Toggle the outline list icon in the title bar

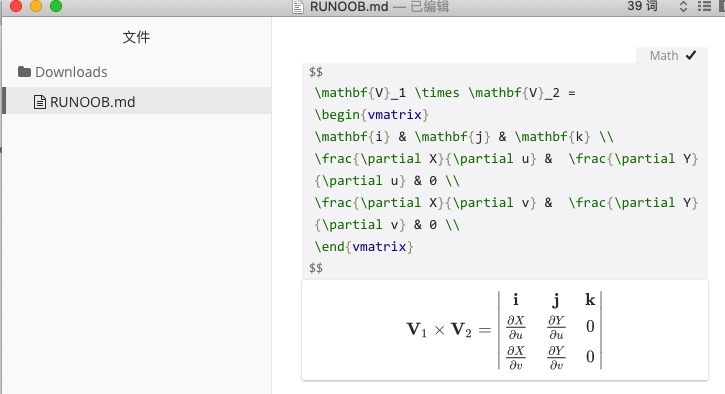point(704,6)
